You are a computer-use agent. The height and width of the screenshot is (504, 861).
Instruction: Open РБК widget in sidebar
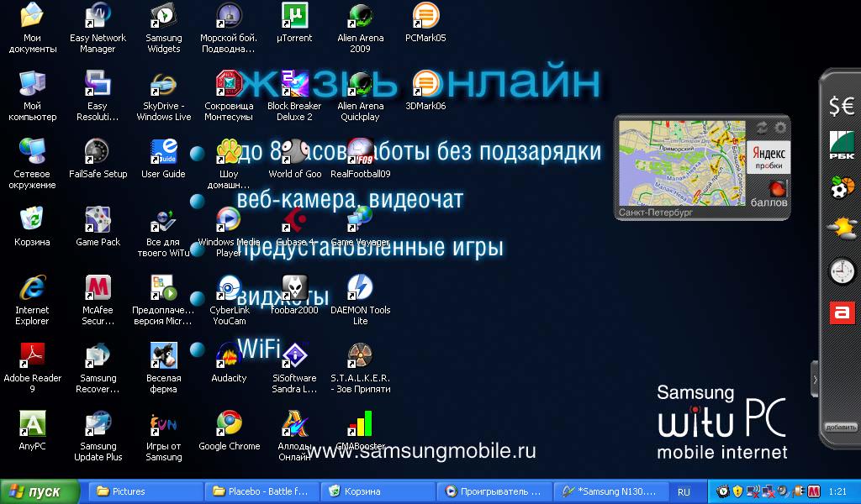click(x=842, y=145)
